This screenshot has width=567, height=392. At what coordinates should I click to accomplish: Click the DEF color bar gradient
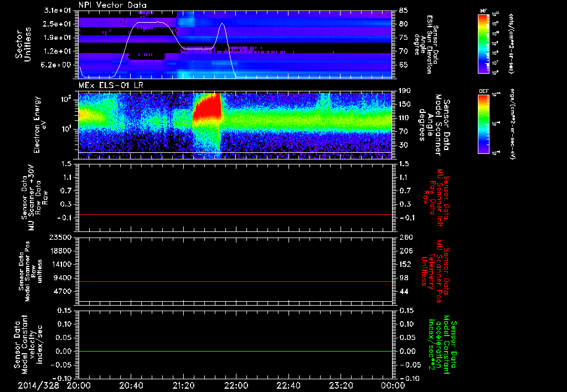coord(484,124)
